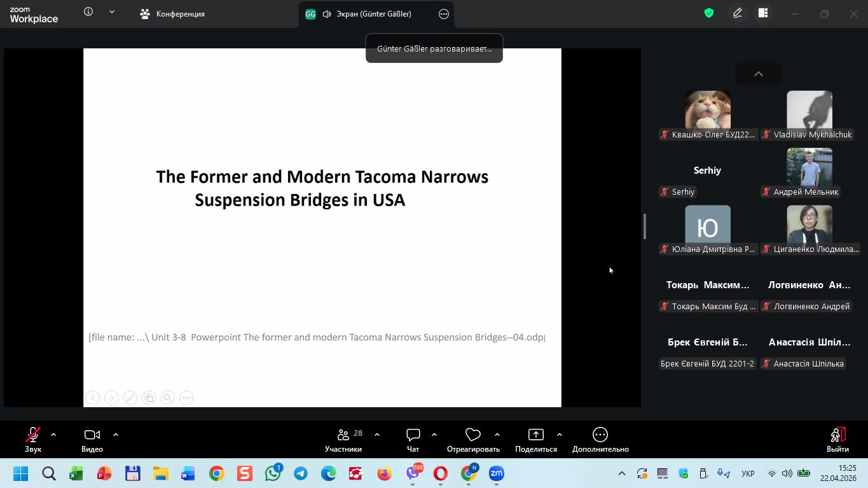Screen dimensions: 868x488
Task: Change the view layout icon
Action: pyautogui.click(x=763, y=13)
